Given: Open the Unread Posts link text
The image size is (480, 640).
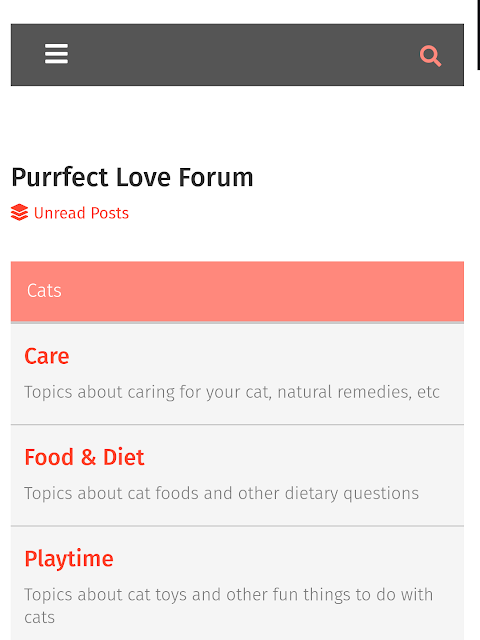Looking at the screenshot, I should pyautogui.click(x=81, y=213).
